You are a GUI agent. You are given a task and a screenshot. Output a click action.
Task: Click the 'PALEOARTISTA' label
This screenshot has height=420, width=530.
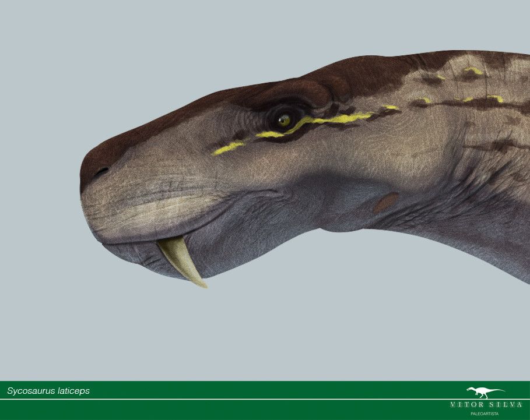pos(485,414)
